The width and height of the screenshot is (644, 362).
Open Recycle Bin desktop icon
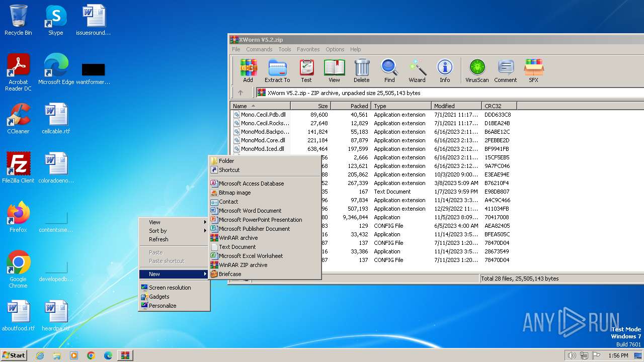click(18, 20)
